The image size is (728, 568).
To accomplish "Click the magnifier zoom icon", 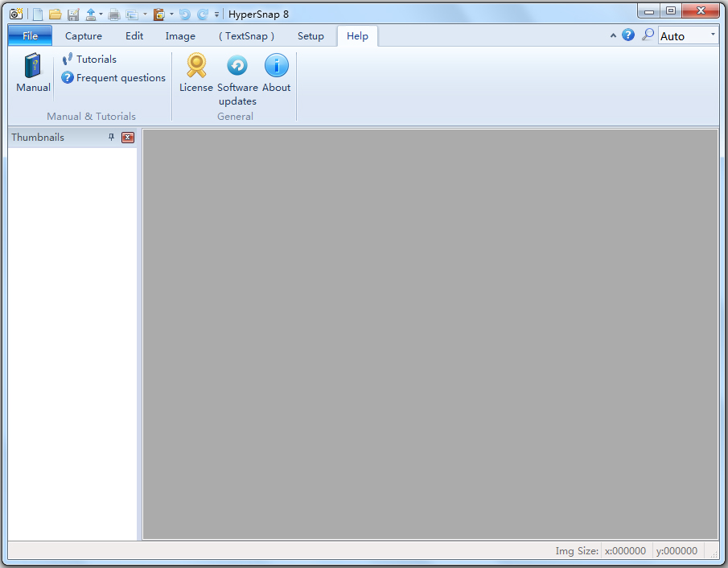I will (648, 35).
